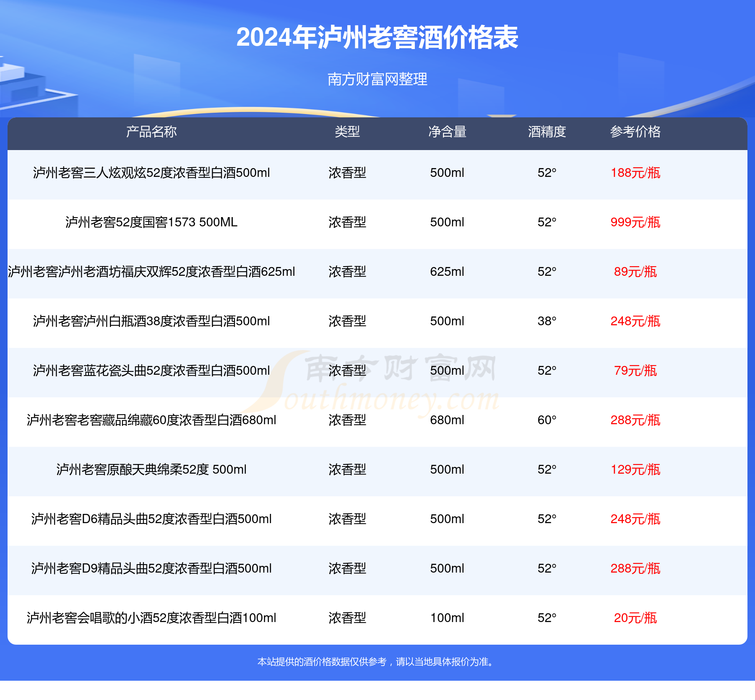Click the 净含量 column header
This screenshot has width=755, height=700.
tap(447, 132)
